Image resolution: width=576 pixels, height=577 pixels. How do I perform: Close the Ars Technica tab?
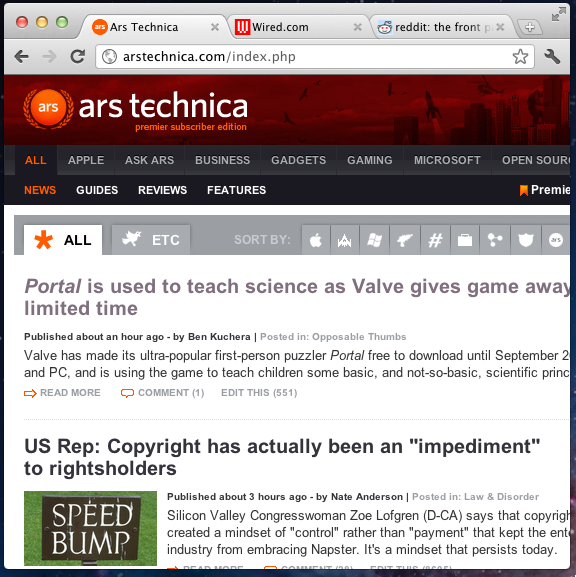click(x=215, y=27)
